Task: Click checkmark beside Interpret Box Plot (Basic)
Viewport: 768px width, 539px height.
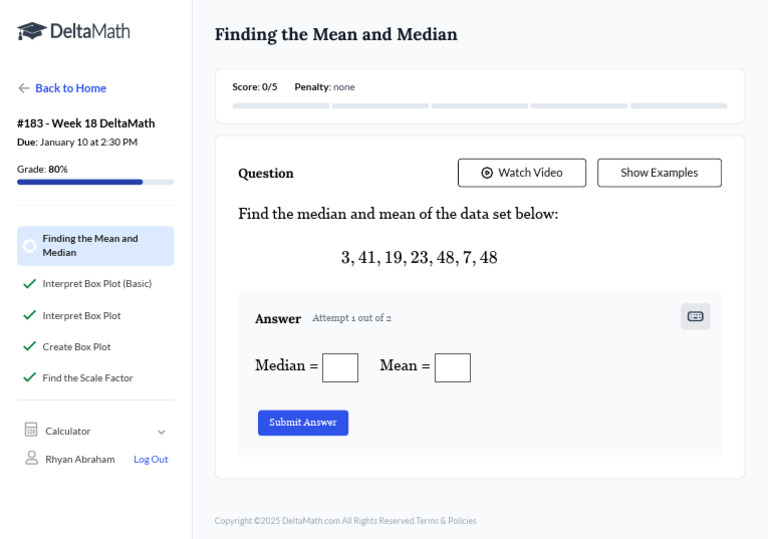Action: click(30, 284)
